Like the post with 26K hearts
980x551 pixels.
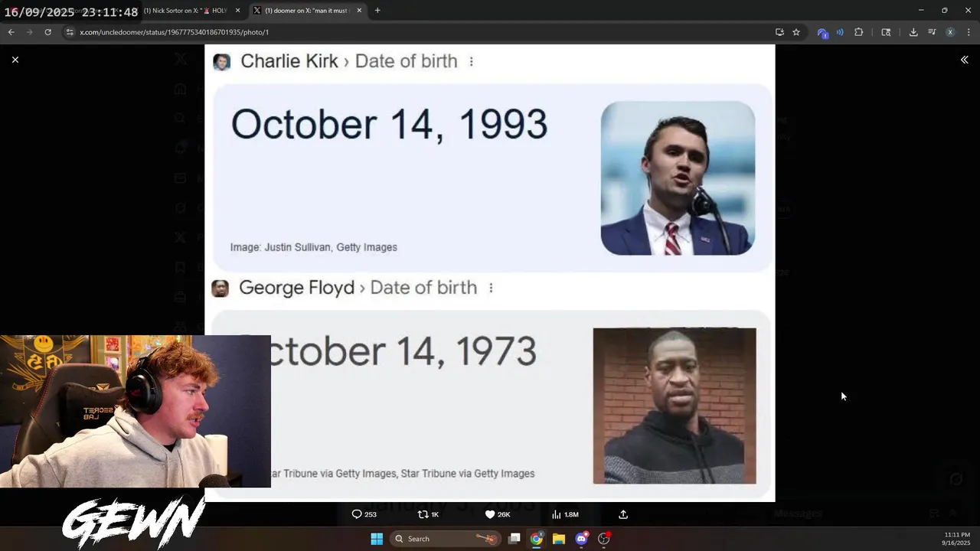498,514
